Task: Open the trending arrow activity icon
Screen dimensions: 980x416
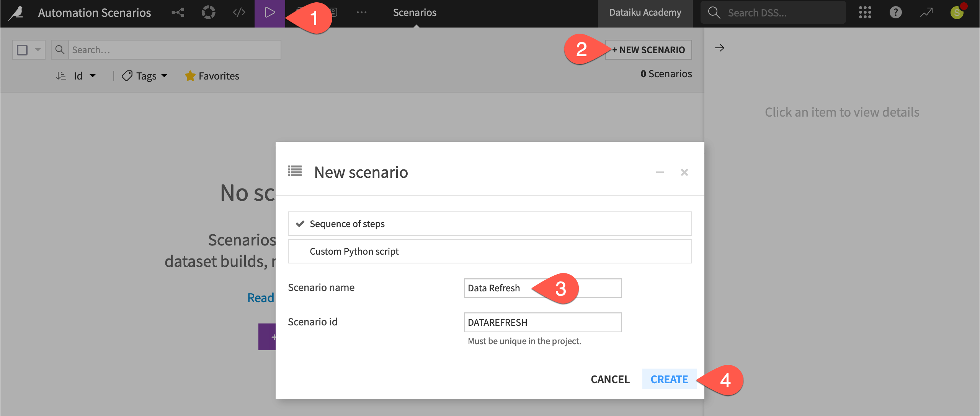Action: click(x=926, y=12)
